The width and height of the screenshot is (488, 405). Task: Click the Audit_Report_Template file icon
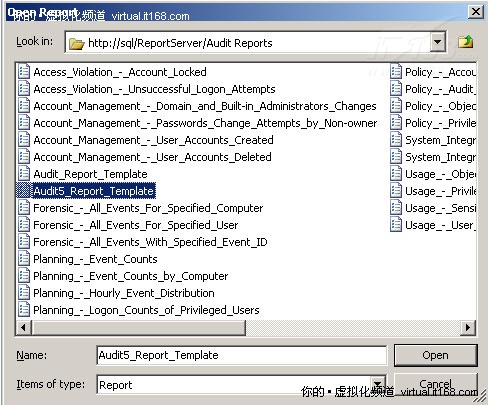tap(24, 174)
